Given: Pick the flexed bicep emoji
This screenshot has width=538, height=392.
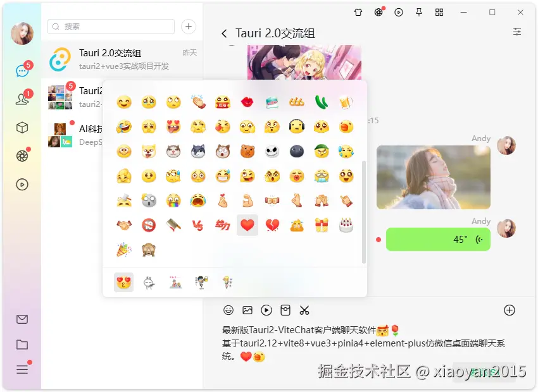Looking at the screenshot, I should pos(247,200).
